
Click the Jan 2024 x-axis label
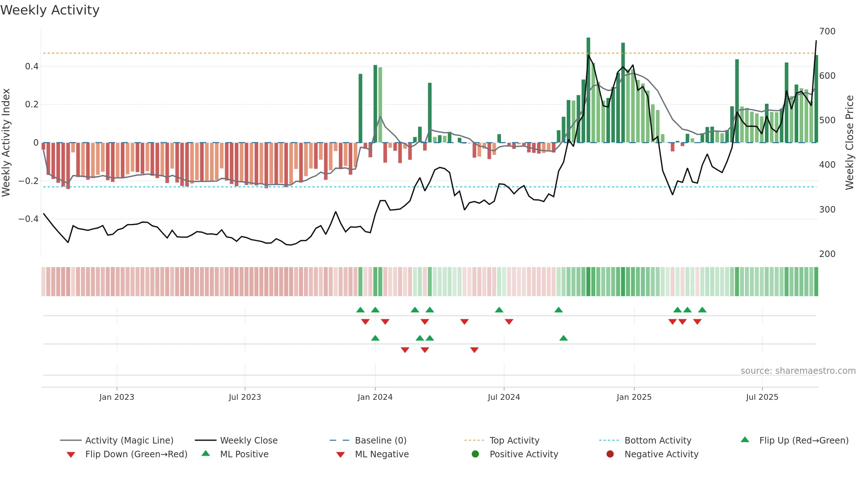point(375,397)
